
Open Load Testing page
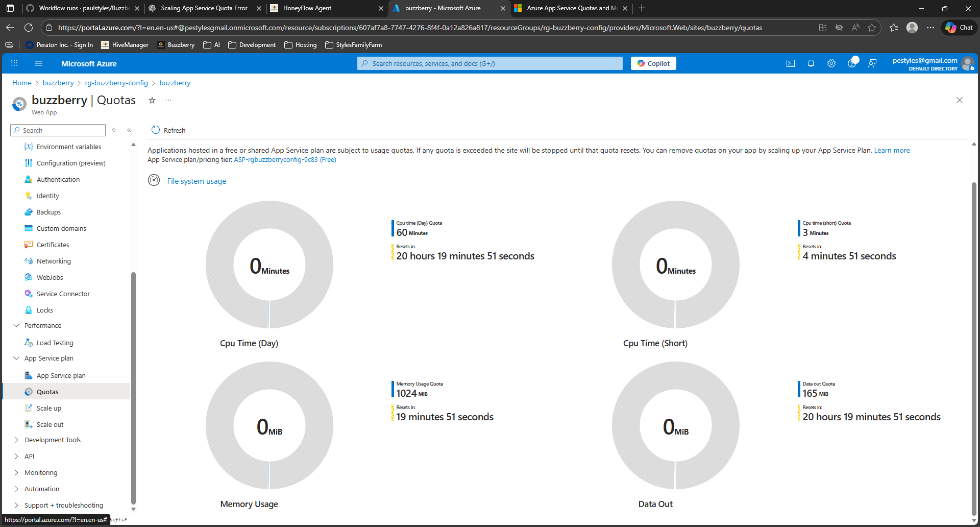55,343
